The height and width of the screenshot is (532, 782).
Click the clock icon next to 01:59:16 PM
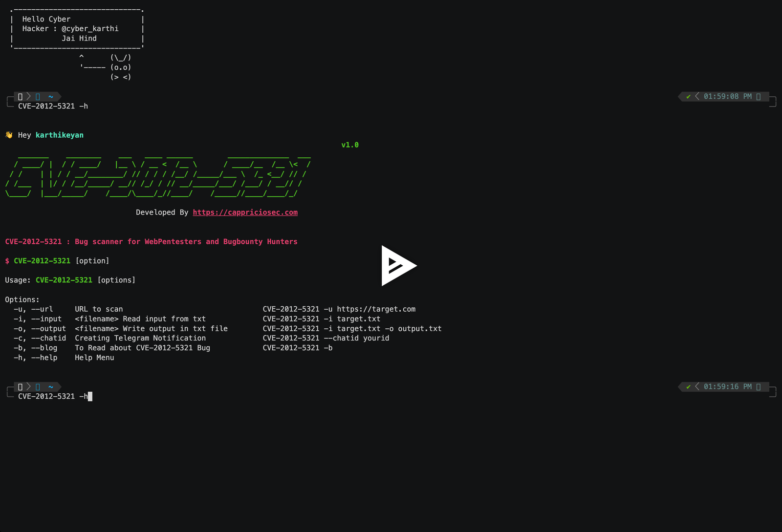[x=759, y=386]
